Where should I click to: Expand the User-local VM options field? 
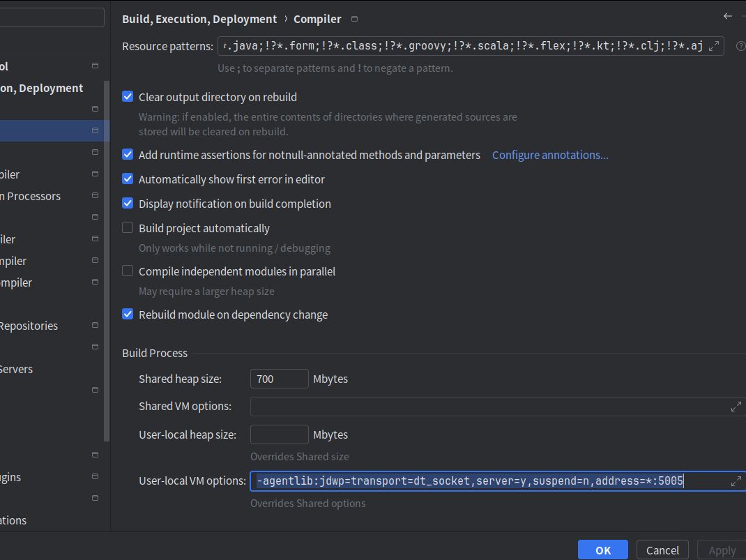pos(736,481)
